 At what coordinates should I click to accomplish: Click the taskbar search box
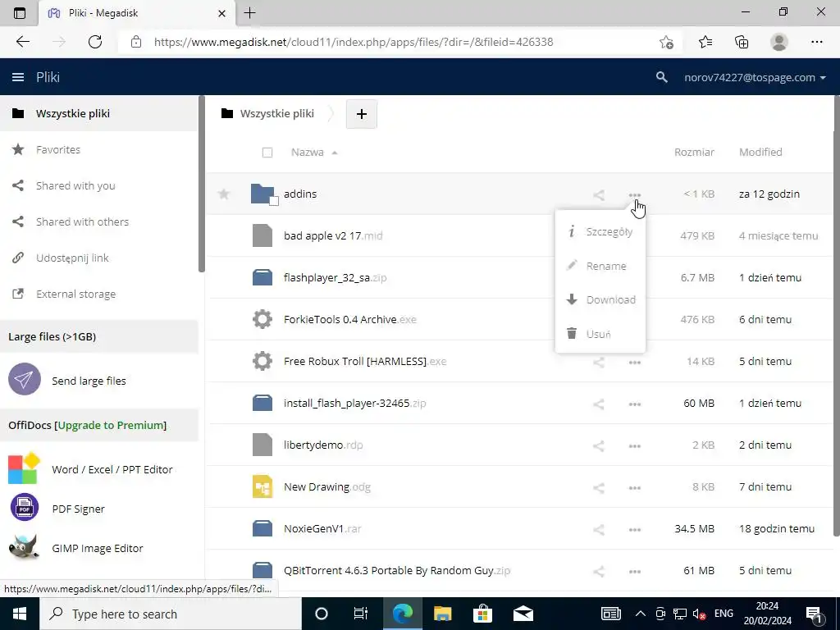171,614
